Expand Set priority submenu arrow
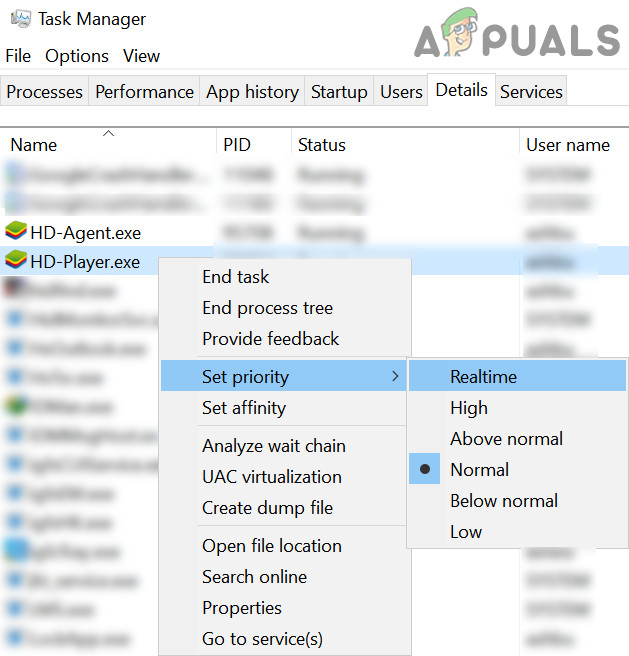Screen dimensions: 629x656 pyautogui.click(x=395, y=376)
